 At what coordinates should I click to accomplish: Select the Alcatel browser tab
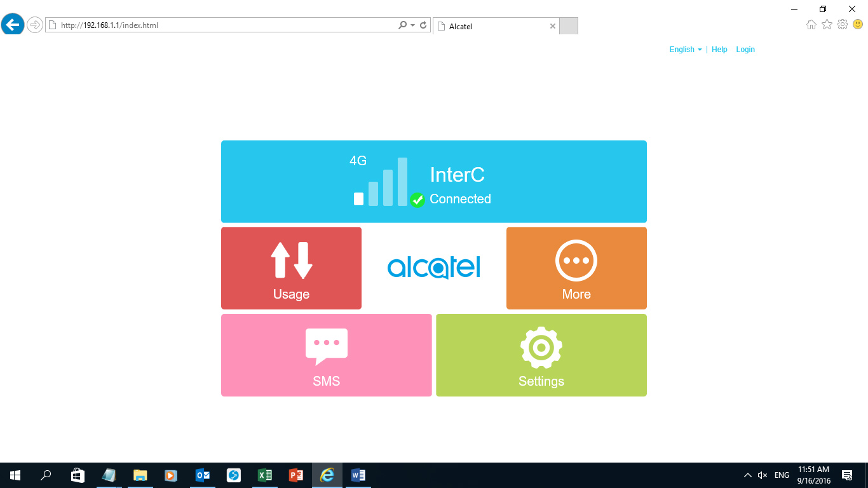[x=496, y=26]
